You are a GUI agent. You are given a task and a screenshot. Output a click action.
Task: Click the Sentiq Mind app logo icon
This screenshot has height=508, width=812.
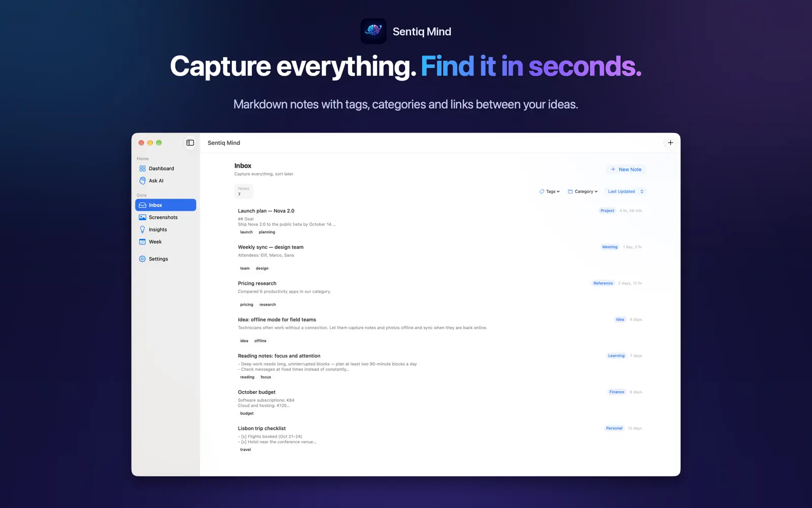pyautogui.click(x=374, y=31)
